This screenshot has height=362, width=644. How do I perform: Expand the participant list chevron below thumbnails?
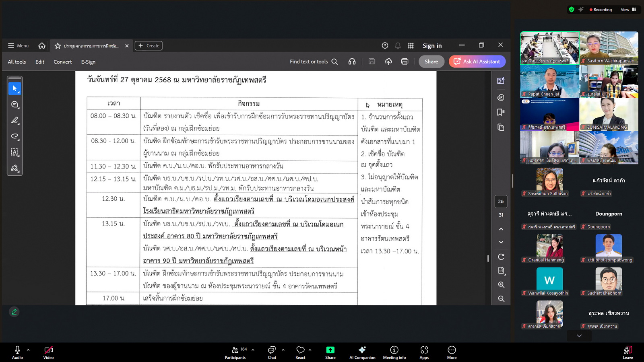(579, 336)
